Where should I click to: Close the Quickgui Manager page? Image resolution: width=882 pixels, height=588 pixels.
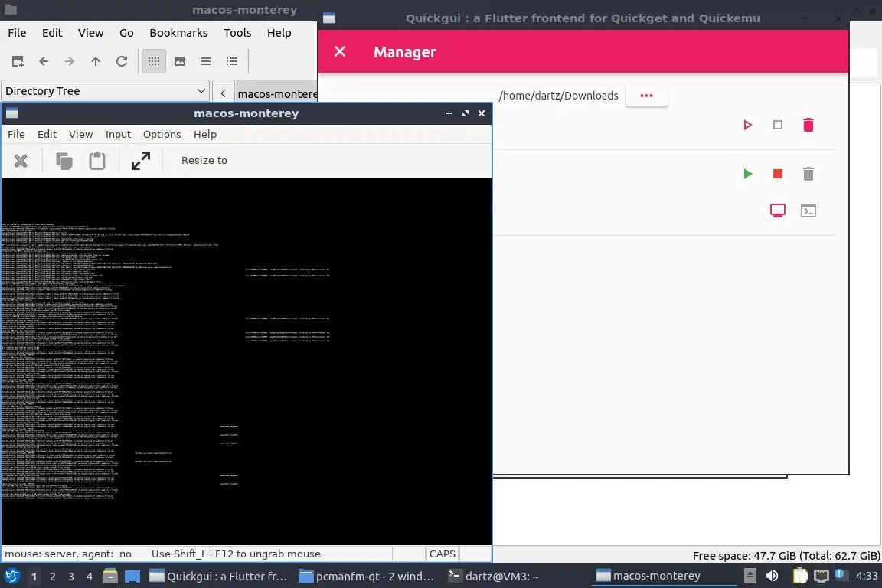pyautogui.click(x=340, y=52)
